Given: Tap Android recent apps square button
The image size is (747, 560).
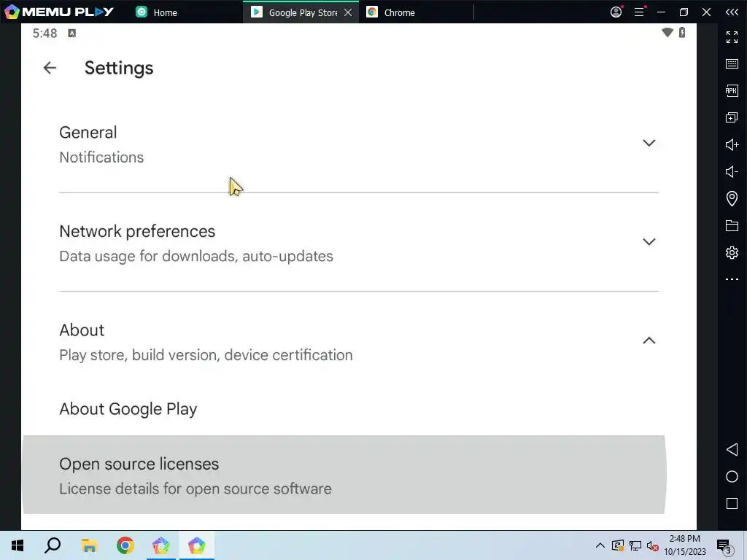Looking at the screenshot, I should pos(732,504).
